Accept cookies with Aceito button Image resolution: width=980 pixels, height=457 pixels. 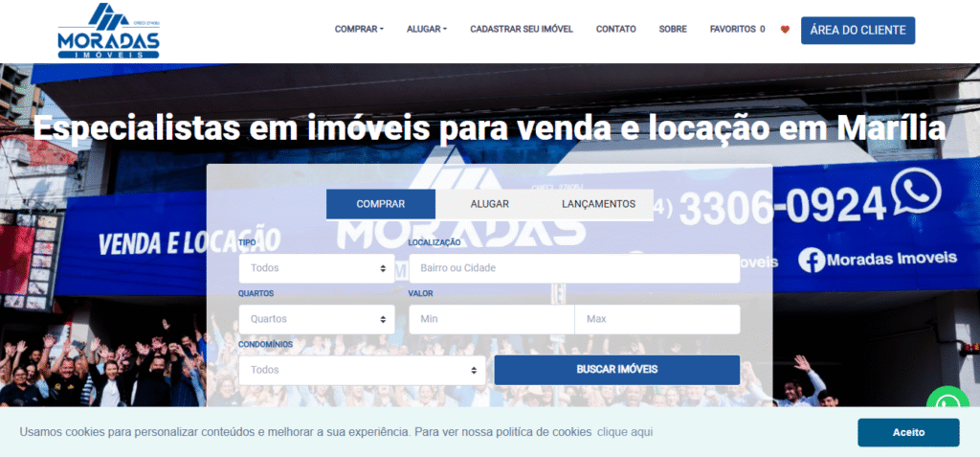[908, 433]
